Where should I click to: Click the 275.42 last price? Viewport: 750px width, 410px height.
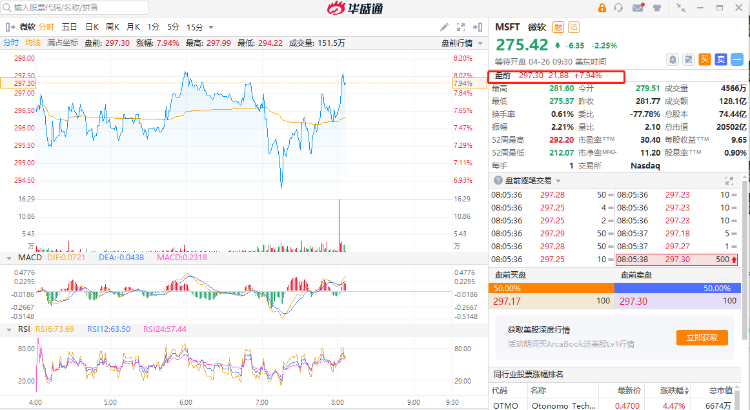[x=522, y=44]
